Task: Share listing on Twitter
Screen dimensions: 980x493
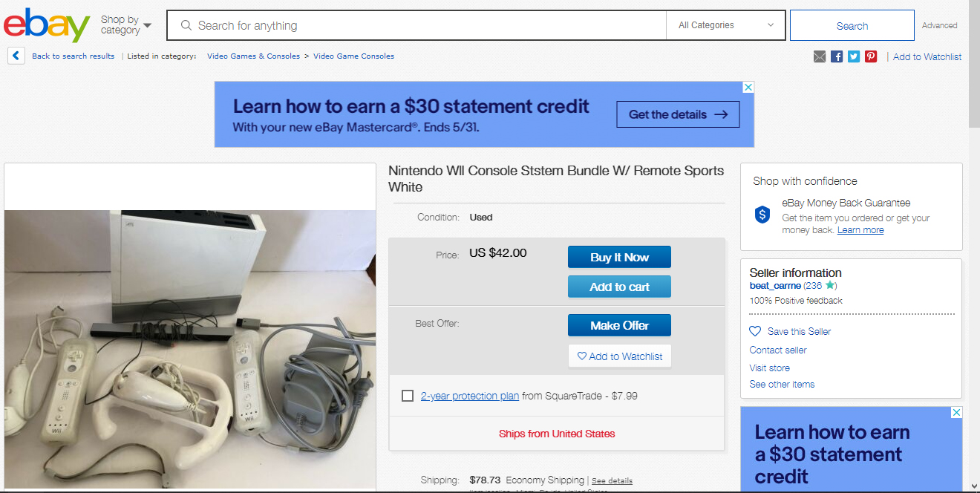Action: tap(854, 56)
